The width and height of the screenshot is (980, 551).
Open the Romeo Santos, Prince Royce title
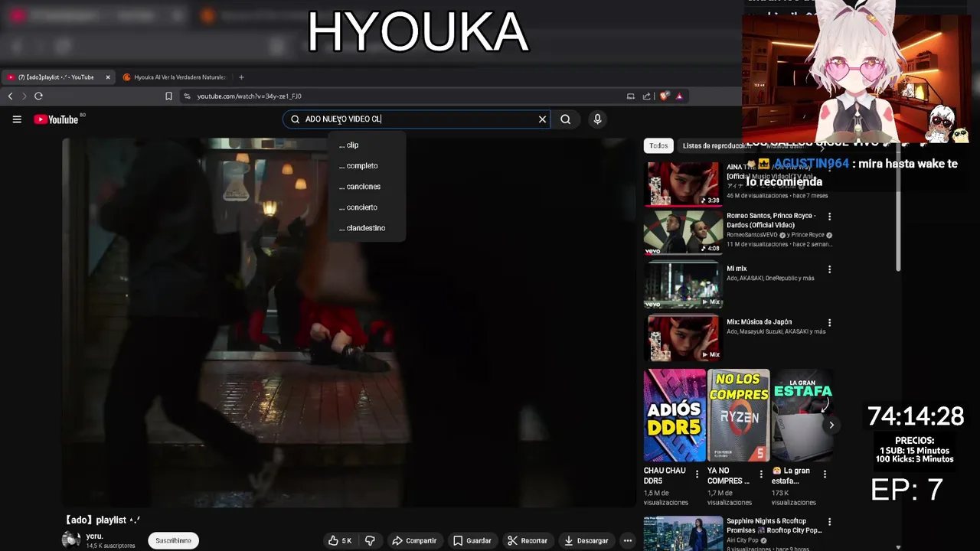tap(771, 220)
